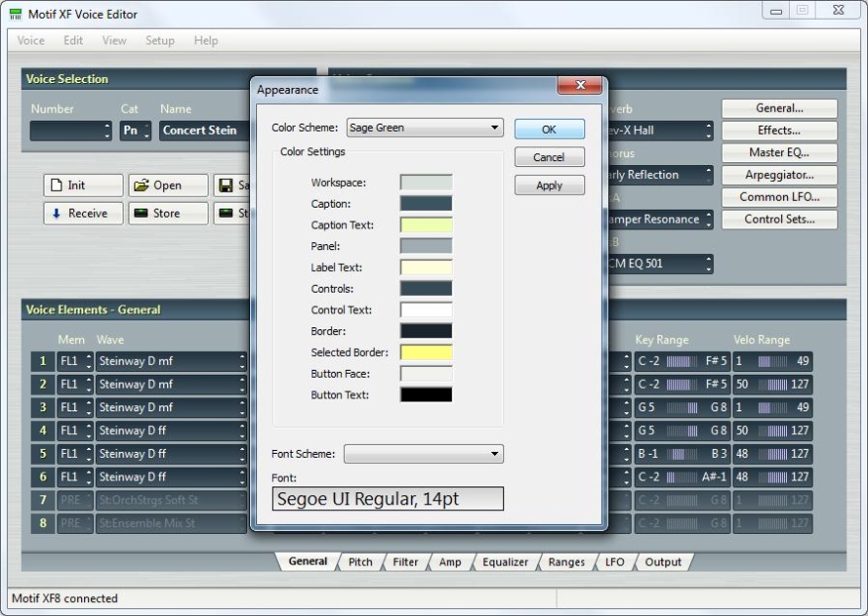
Task: Pick the Caption Text color swatch
Action: [x=426, y=224]
